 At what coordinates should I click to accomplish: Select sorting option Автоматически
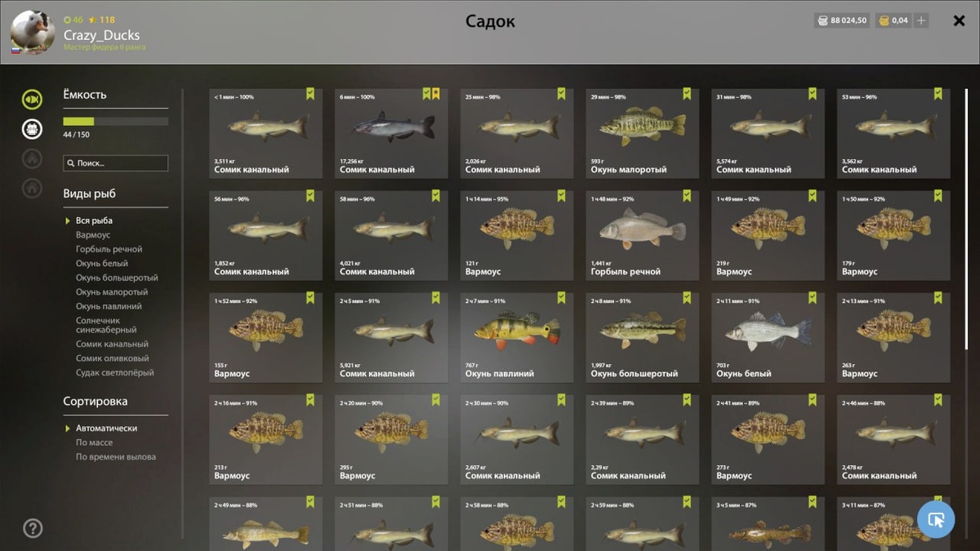[106, 429]
